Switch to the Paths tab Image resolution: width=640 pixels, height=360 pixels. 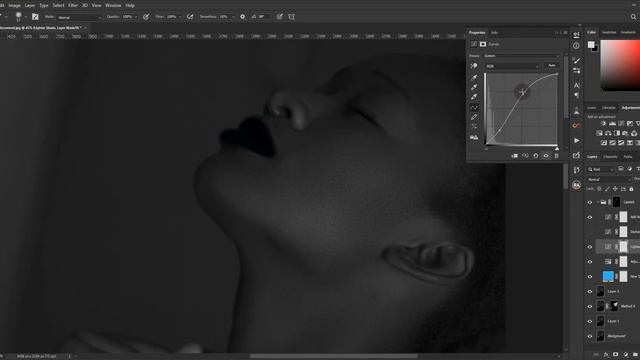(628, 157)
